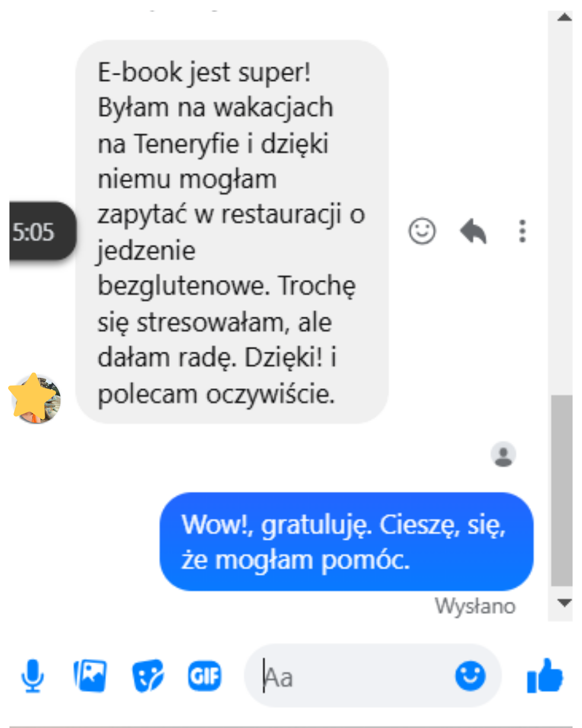
Task: Open emoji picker in message field
Action: click(x=470, y=676)
